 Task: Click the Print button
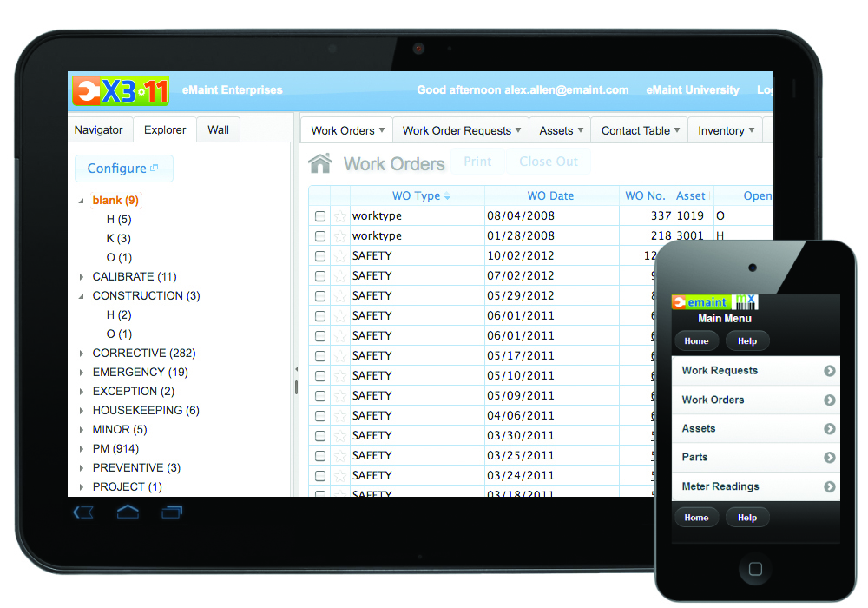[477, 162]
